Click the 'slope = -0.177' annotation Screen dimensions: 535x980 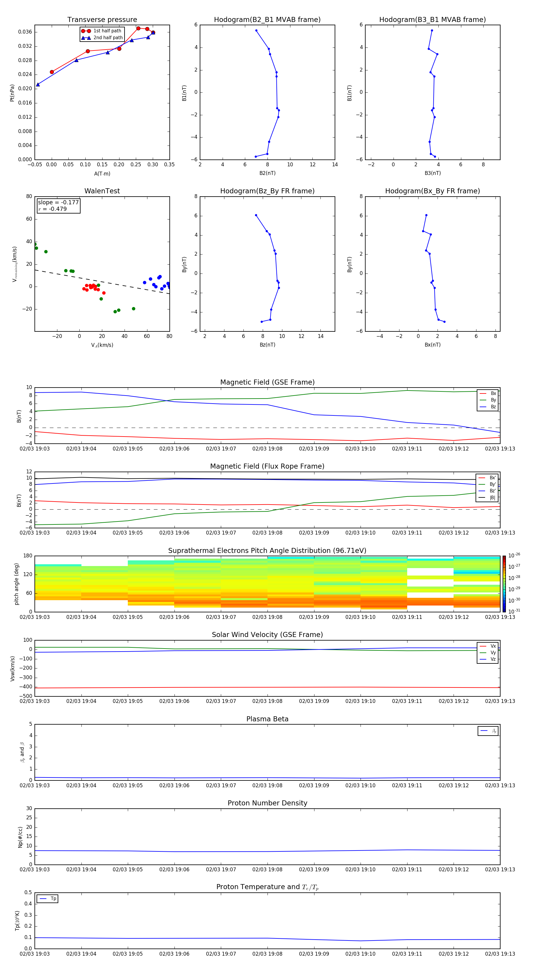(58, 203)
